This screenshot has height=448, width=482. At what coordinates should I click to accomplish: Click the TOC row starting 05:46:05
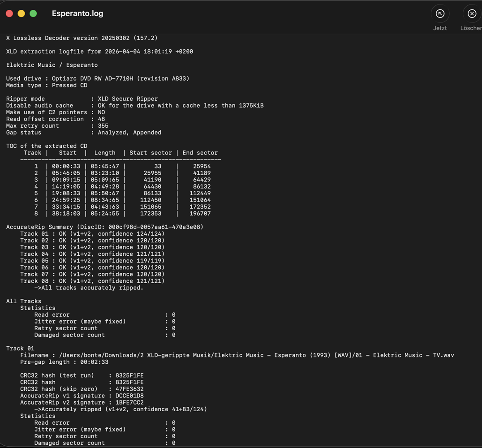coord(122,173)
